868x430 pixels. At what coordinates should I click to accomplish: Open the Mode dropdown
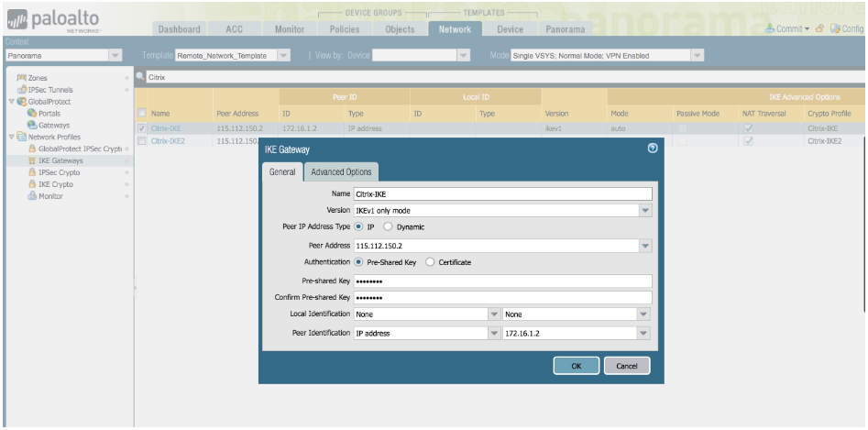pos(697,55)
